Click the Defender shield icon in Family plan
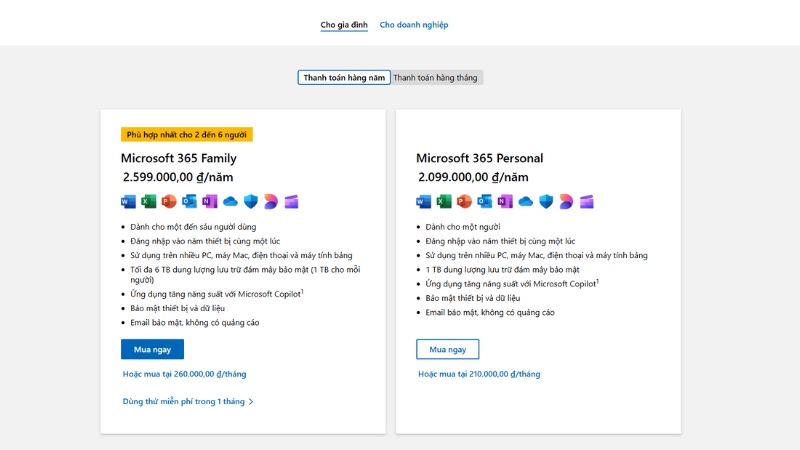Image resolution: width=800 pixels, height=450 pixels. [250, 202]
